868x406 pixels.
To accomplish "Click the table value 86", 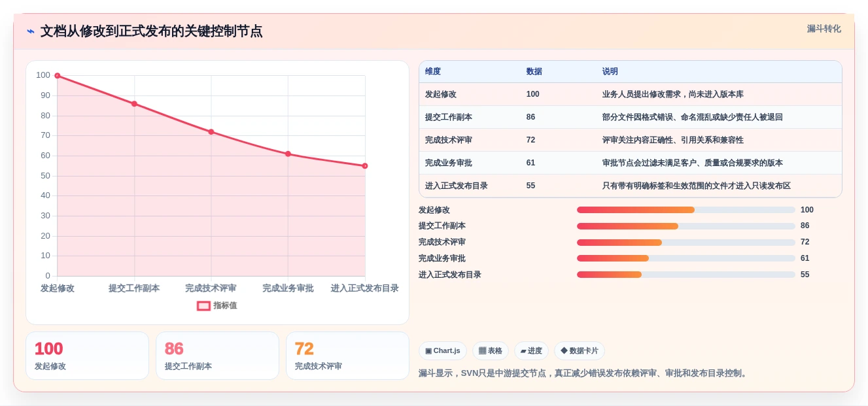I will click(531, 117).
